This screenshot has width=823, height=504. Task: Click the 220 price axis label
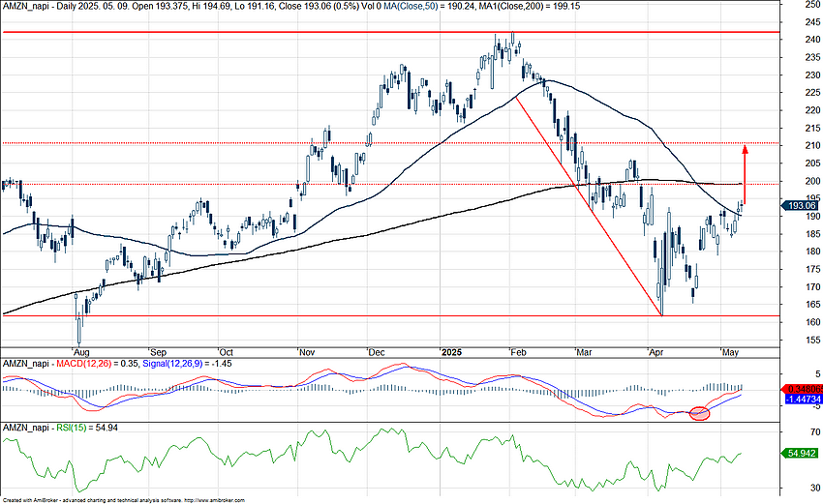point(812,110)
